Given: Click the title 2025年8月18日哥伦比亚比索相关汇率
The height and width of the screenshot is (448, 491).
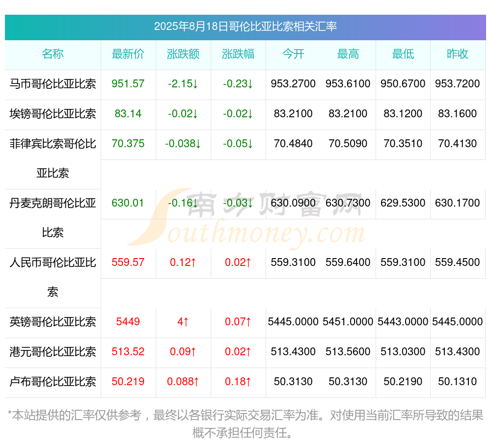Looking at the screenshot, I should (245, 26).
